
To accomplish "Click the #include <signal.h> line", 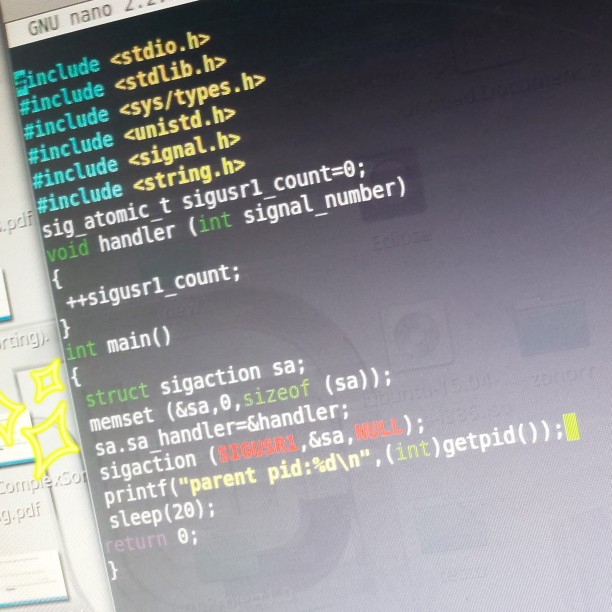I will click(136, 161).
